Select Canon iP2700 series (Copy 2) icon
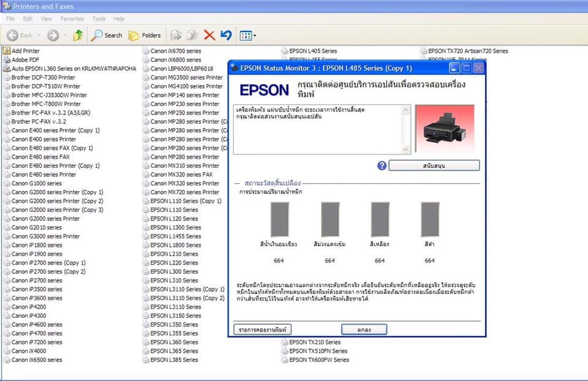The width and height of the screenshot is (588, 381). coord(7,271)
